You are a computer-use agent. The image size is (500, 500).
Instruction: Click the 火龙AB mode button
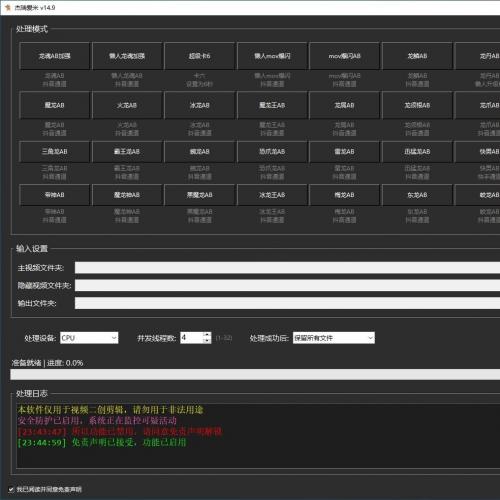coord(127,105)
